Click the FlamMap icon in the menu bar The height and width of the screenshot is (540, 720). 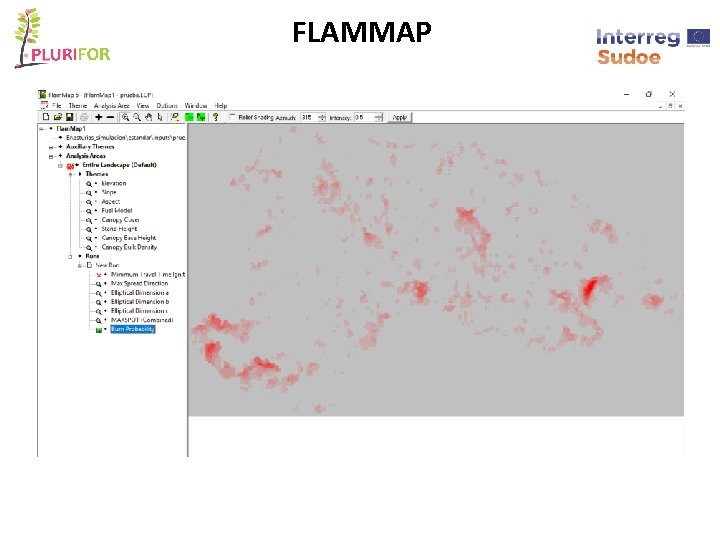45,105
